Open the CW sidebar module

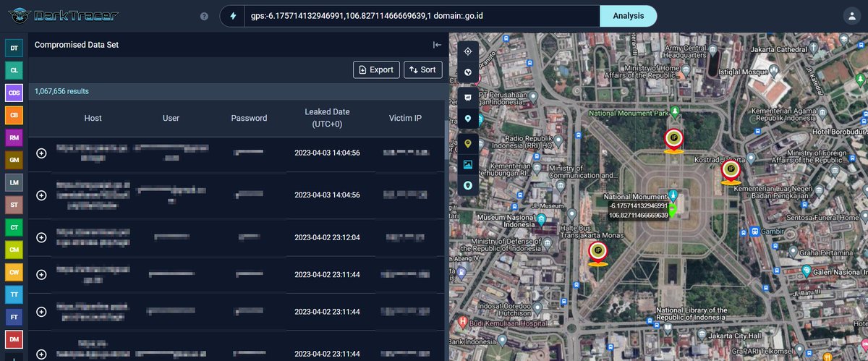(x=14, y=272)
